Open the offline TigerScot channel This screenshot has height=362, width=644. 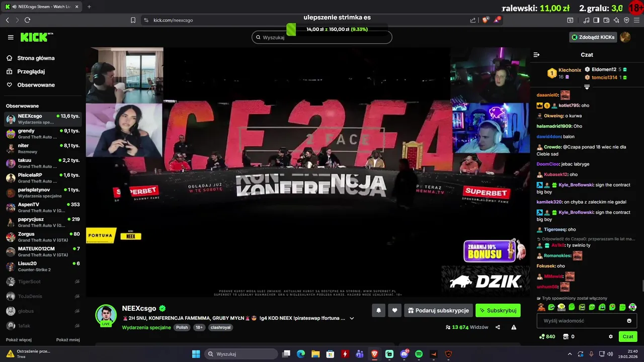tap(42, 282)
